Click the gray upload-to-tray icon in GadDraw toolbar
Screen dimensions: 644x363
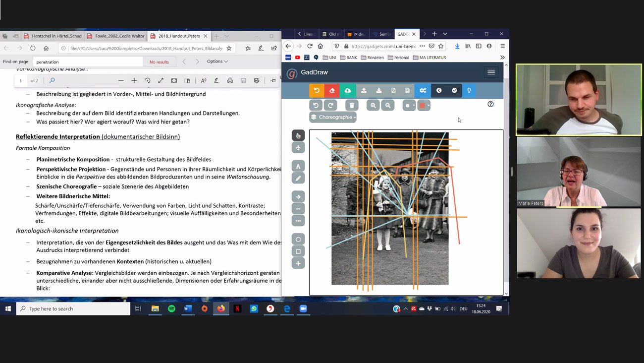pyautogui.click(x=364, y=90)
